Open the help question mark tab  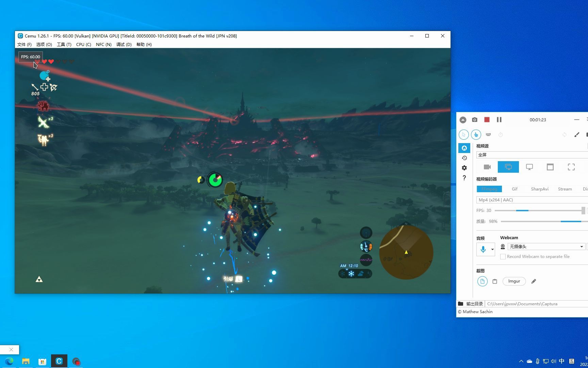(464, 178)
